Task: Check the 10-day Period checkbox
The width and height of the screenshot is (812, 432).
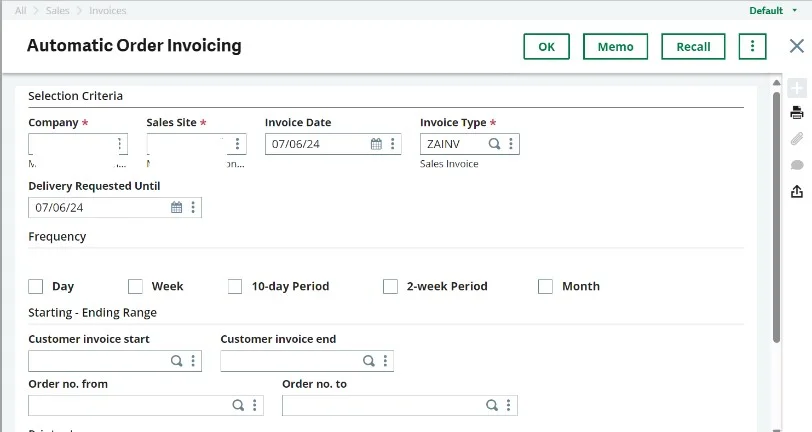Action: tap(235, 286)
